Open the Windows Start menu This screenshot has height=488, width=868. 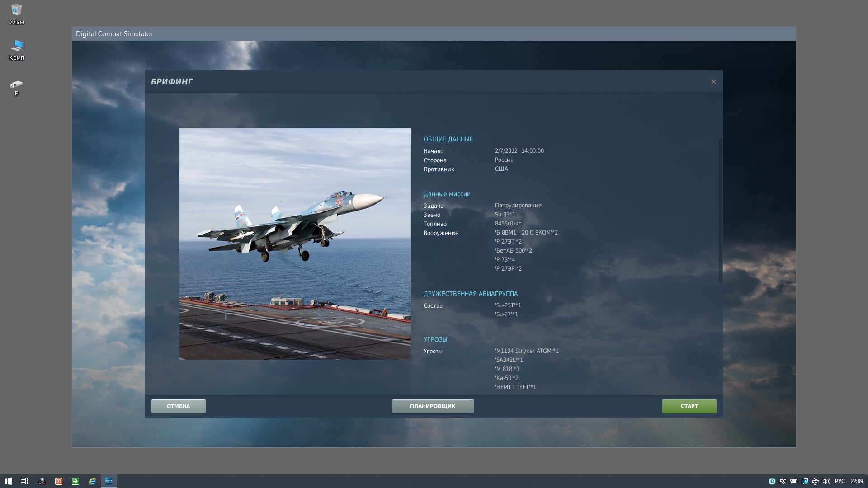pos(8,481)
